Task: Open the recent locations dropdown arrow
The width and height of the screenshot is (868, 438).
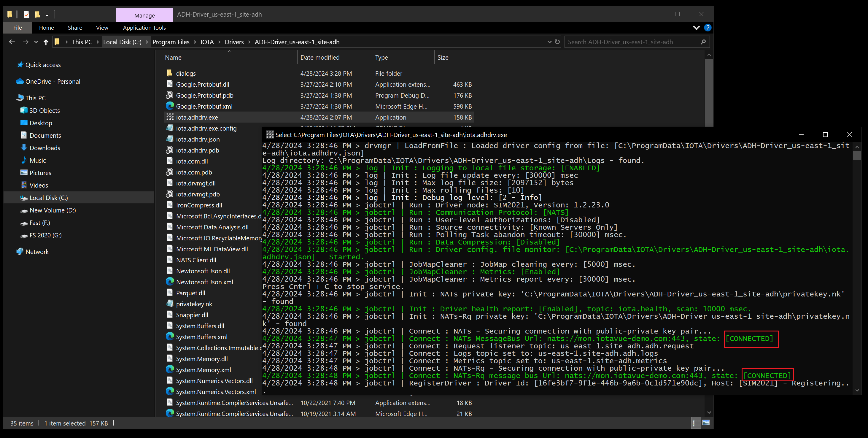Action: (x=36, y=42)
